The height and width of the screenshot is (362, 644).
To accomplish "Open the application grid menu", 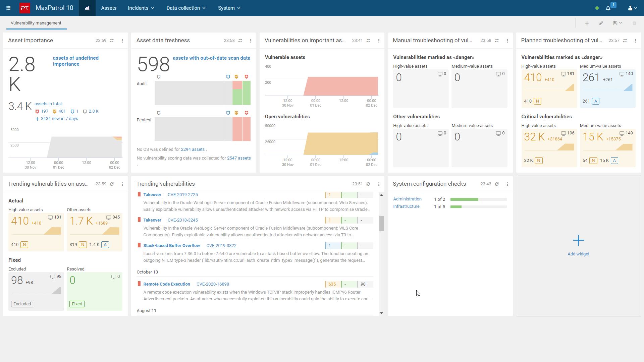I will point(8,8).
